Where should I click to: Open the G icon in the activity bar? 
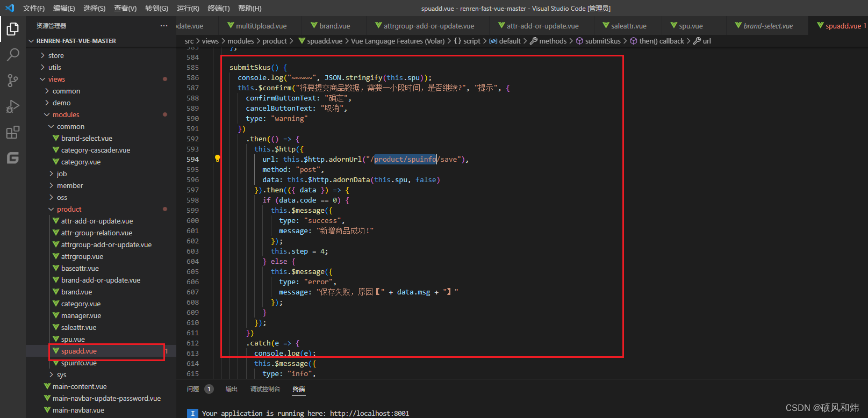[13, 158]
